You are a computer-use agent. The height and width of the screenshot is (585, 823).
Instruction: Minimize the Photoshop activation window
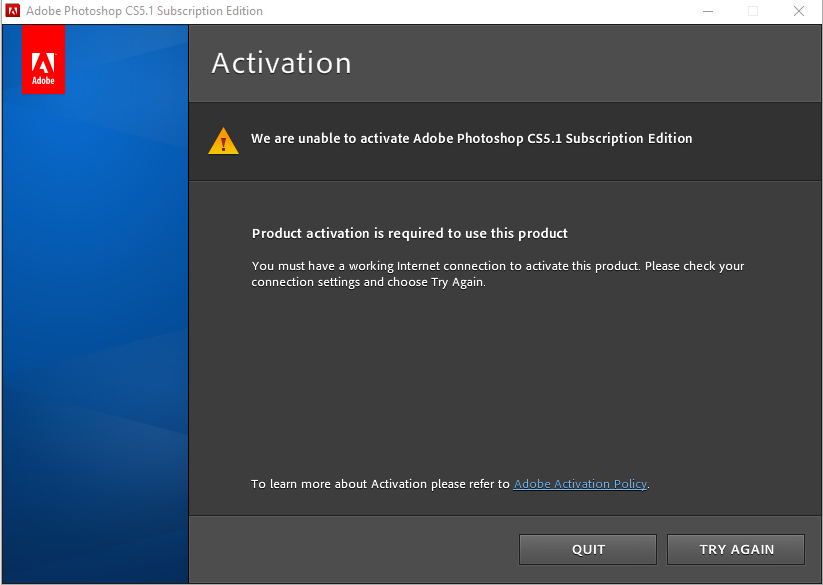click(708, 11)
